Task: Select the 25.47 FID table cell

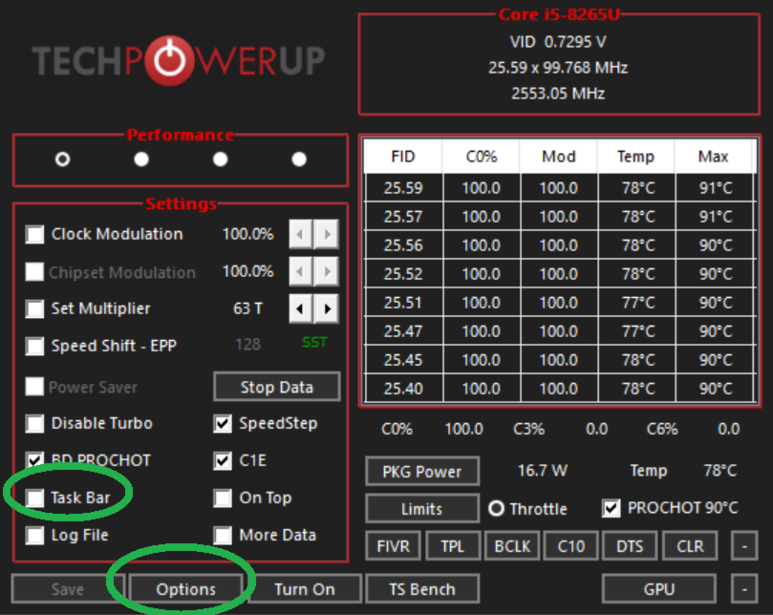Action: [403, 331]
